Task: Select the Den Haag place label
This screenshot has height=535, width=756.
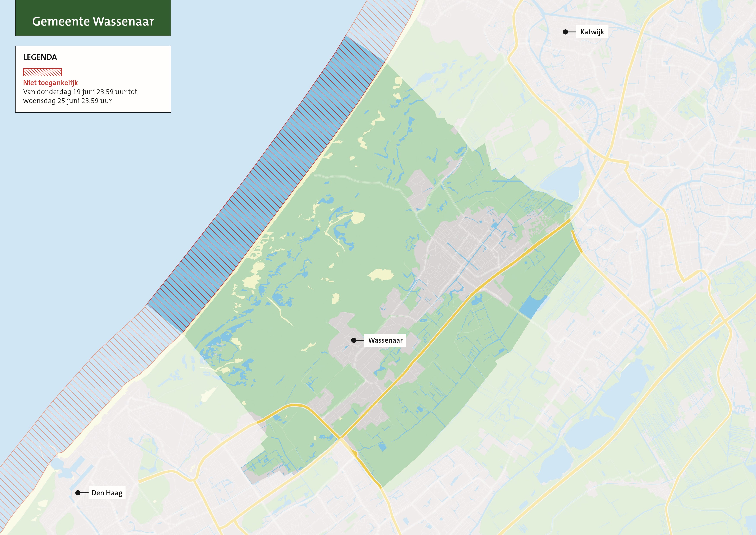Action: pos(107,493)
